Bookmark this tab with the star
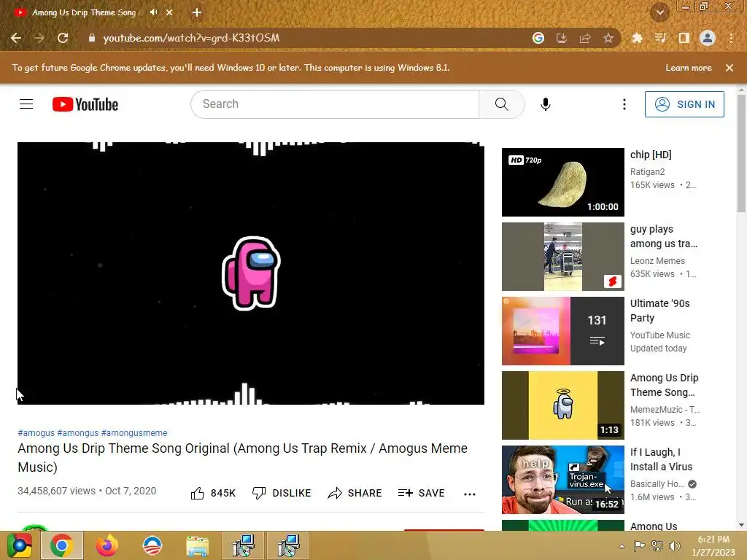 [608, 38]
